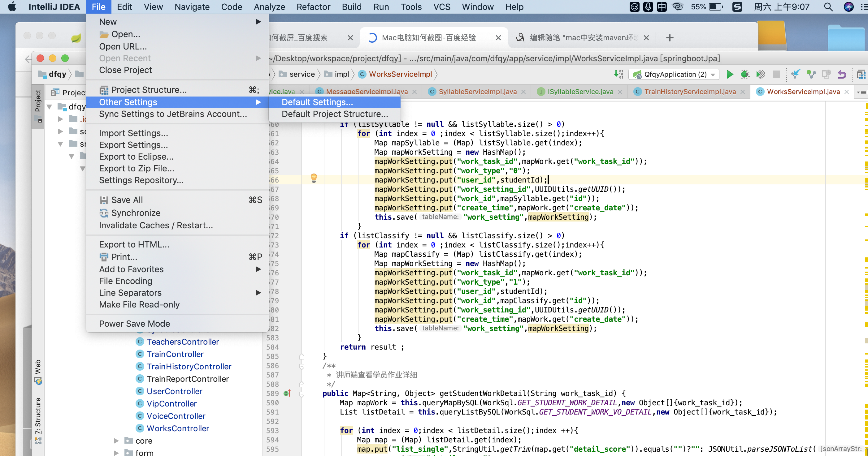
Task: Click Run with Coverage icon
Action: coord(761,74)
